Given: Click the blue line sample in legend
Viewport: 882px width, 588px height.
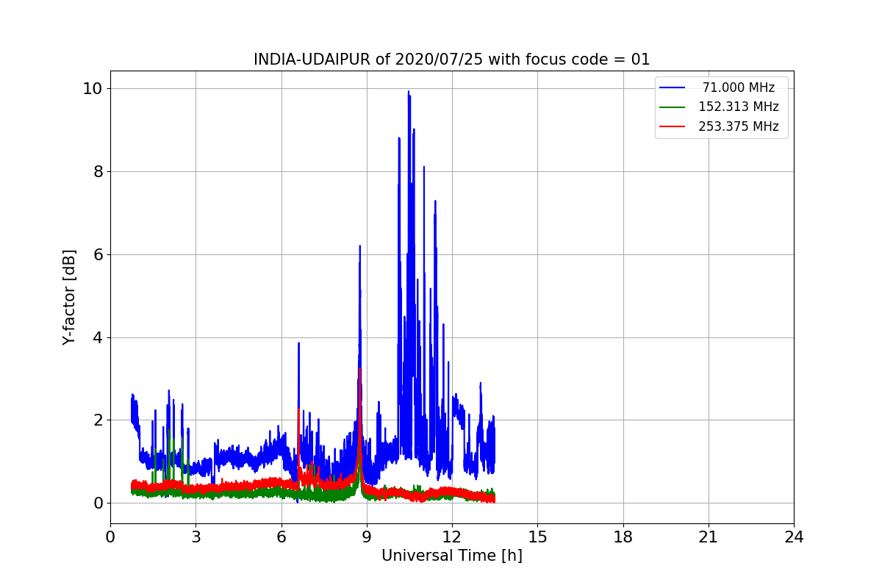Looking at the screenshot, I should [673, 87].
